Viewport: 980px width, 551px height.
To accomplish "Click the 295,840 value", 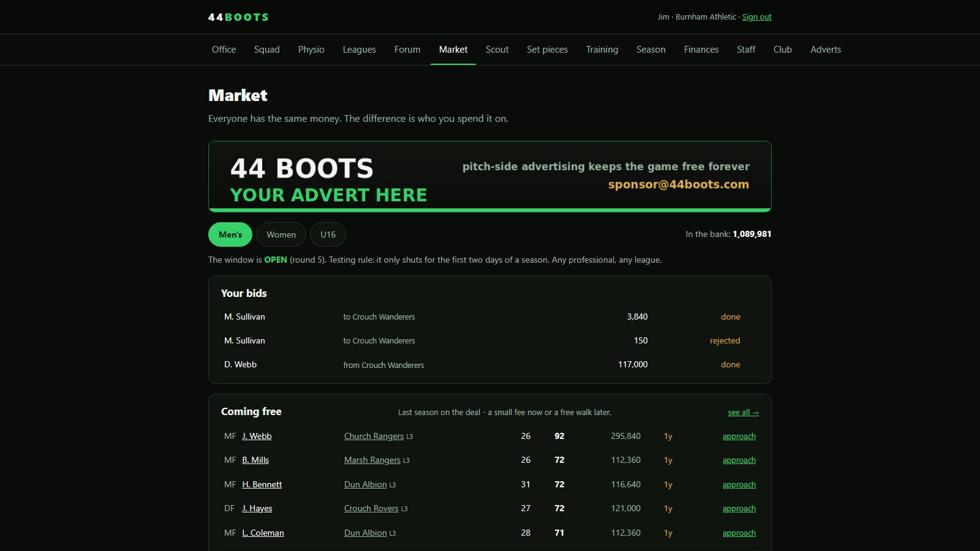I will 625,436.
